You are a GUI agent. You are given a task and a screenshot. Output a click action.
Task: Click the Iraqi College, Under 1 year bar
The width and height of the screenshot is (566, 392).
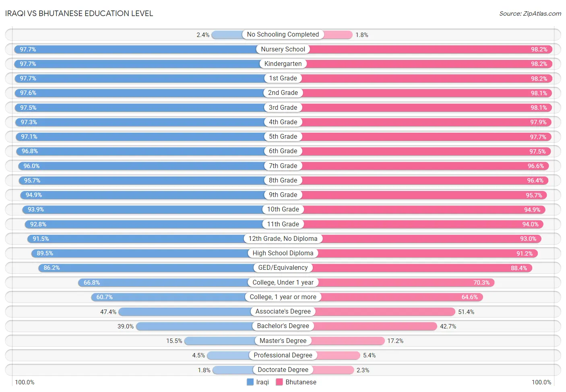163,282
